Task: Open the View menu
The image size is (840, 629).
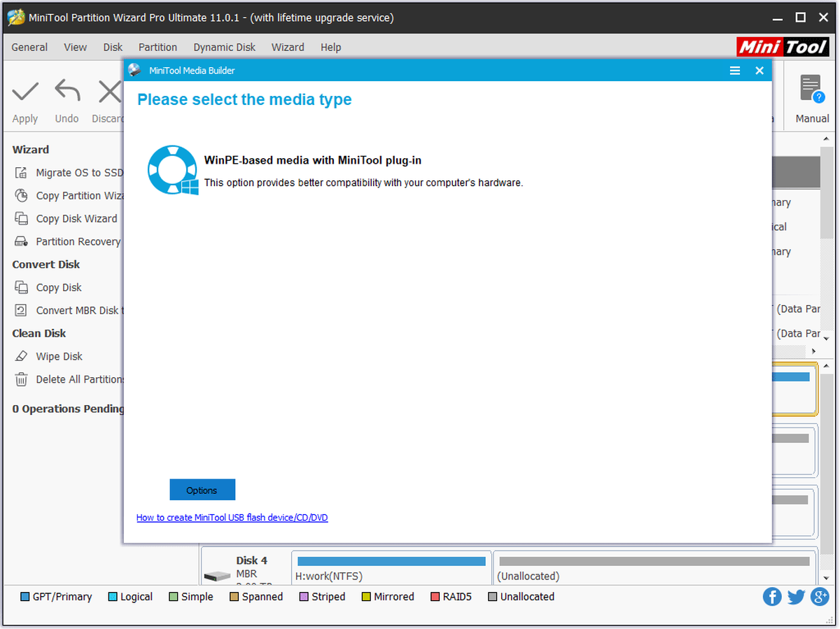Action: pos(76,47)
